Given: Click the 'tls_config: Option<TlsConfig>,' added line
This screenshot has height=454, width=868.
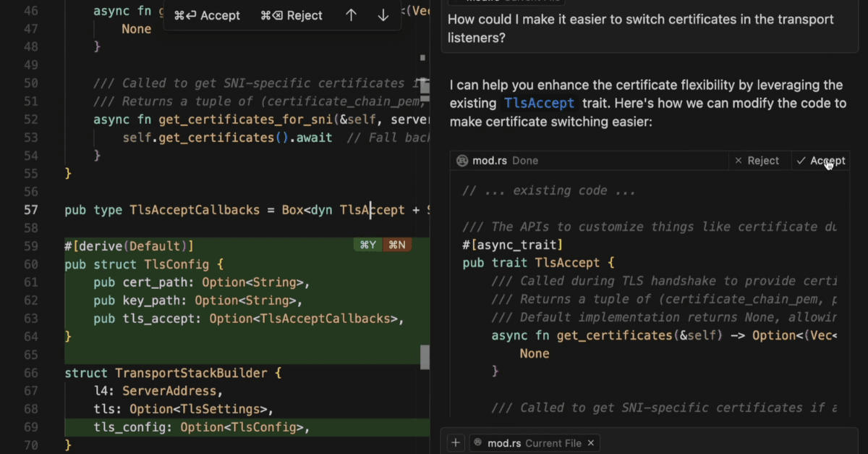Looking at the screenshot, I should (202, 427).
